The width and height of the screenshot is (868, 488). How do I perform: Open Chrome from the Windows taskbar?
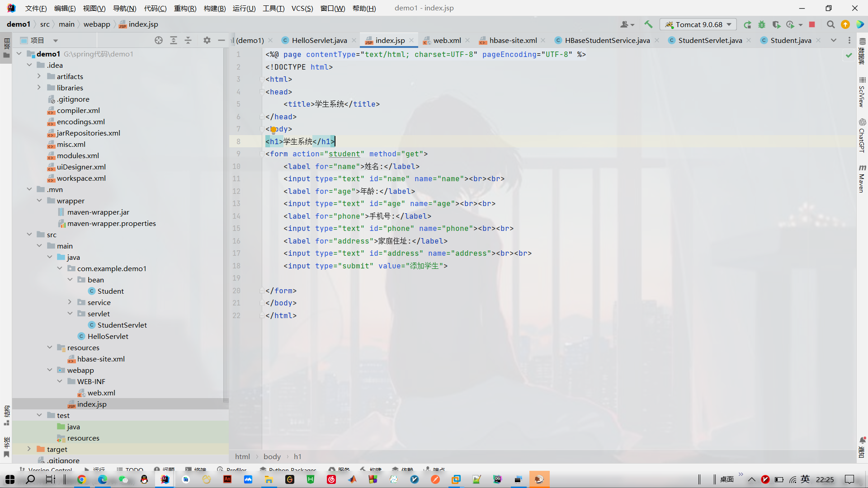click(82, 479)
